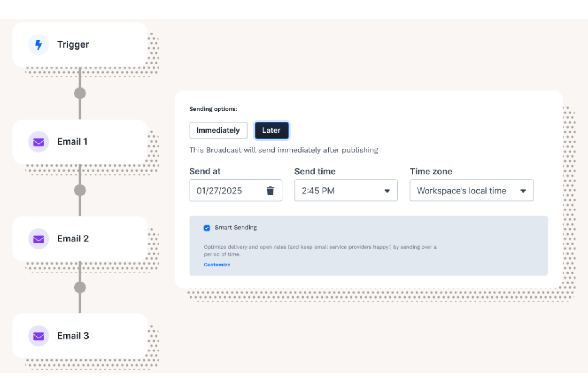This screenshot has height=392, width=588.
Task: Click the Email 1 step label
Action: click(x=72, y=142)
